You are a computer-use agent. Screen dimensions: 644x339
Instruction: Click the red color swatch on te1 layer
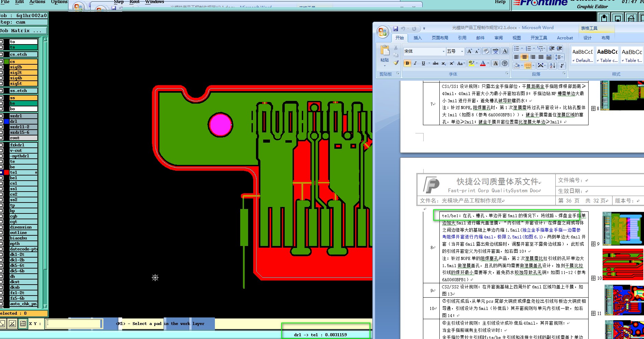coord(7,172)
